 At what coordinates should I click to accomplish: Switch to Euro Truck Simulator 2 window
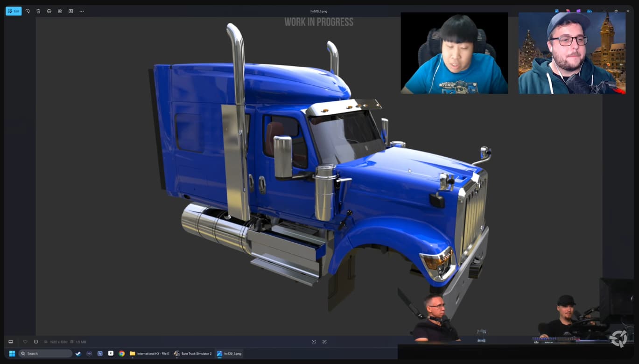coord(193,353)
